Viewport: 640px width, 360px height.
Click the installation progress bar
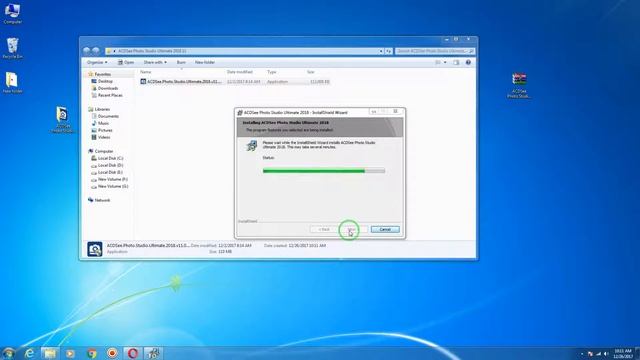pos(324,171)
